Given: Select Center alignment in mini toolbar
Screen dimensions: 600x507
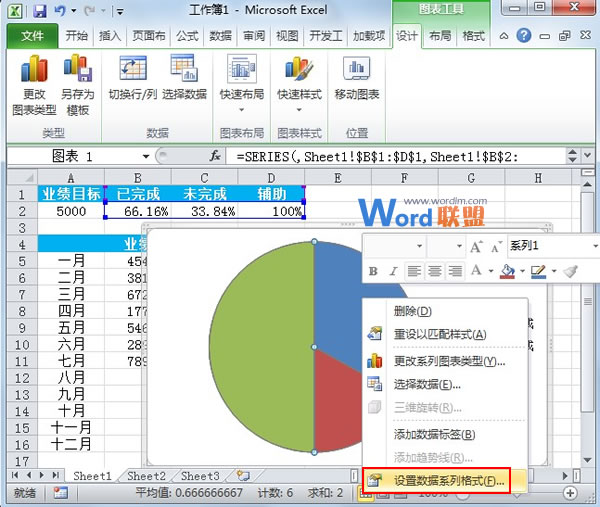Looking at the screenshot, I should pyautogui.click(x=434, y=271).
